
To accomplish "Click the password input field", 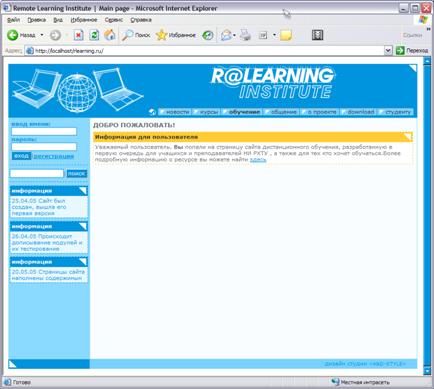I will tap(44, 147).
